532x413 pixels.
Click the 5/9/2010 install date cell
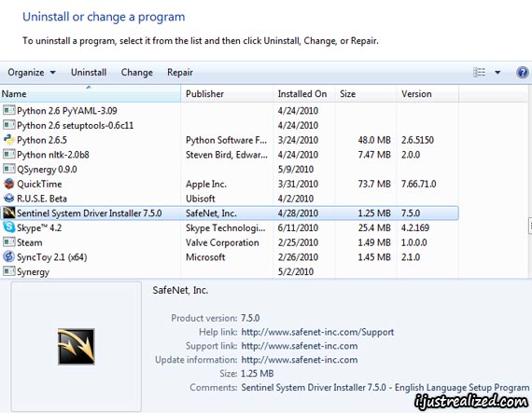pos(296,169)
